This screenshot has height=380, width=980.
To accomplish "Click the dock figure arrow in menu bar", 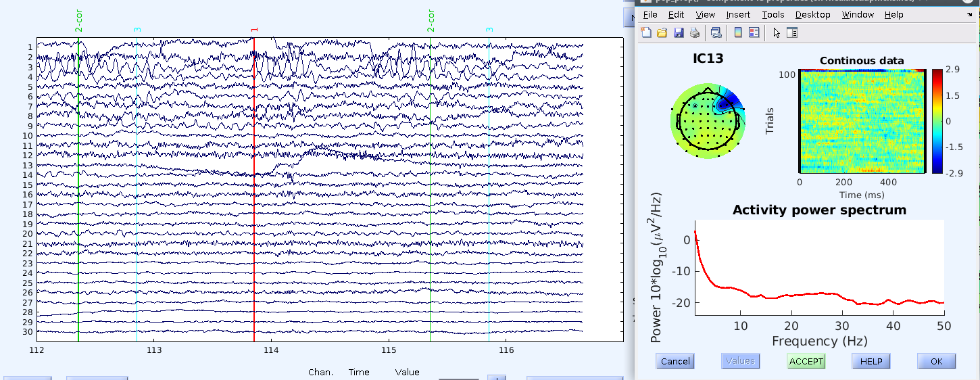I will (970, 14).
